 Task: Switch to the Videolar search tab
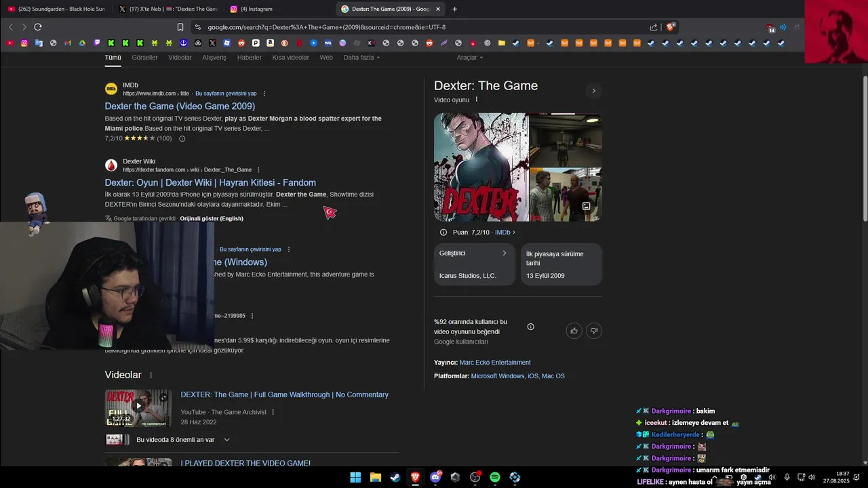pyautogui.click(x=180, y=58)
